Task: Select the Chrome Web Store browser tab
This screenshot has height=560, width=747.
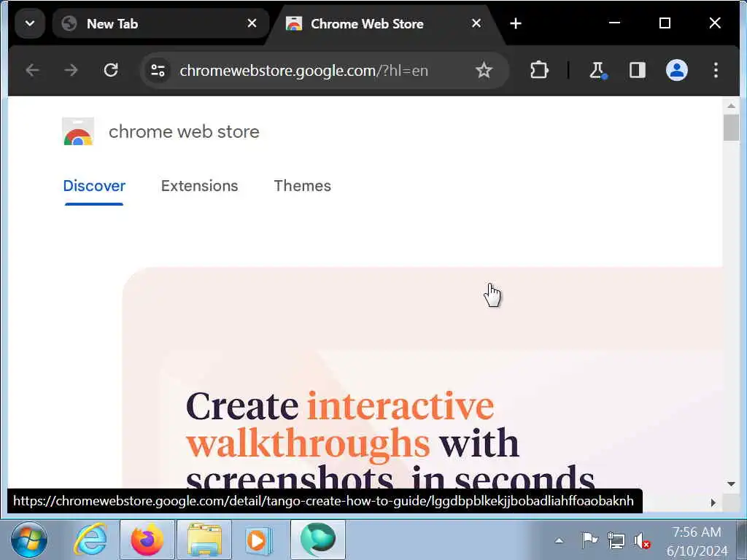Action: 384,24
